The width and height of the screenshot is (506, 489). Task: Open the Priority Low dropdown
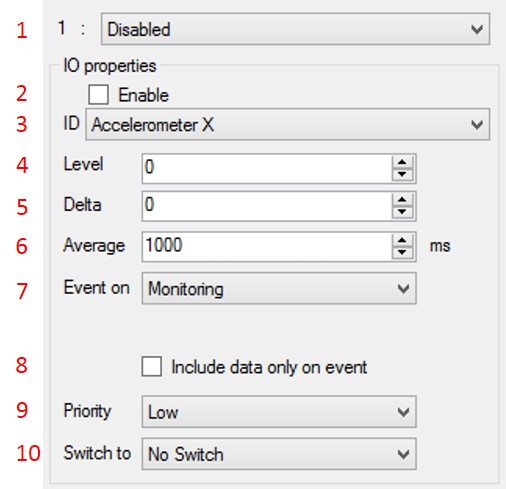279,412
